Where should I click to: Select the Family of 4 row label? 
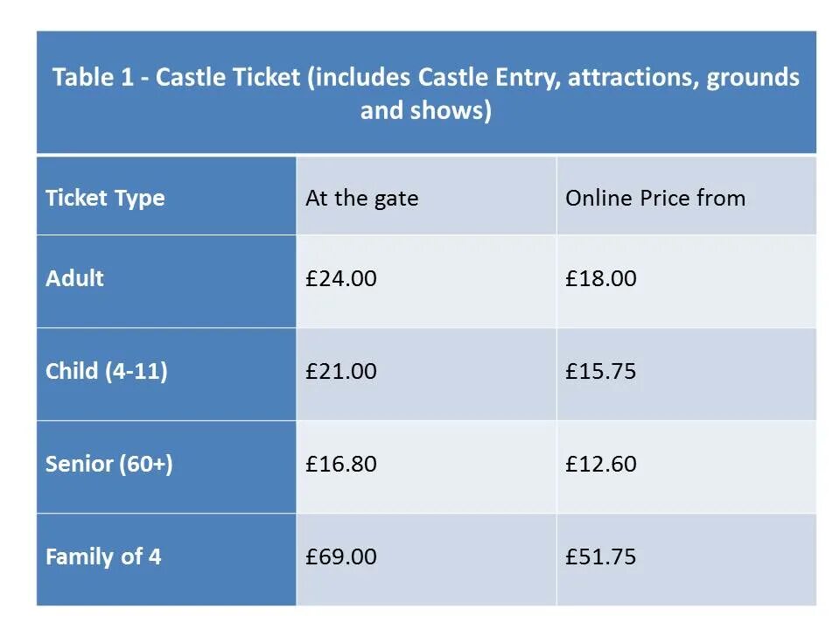pyautogui.click(x=103, y=556)
